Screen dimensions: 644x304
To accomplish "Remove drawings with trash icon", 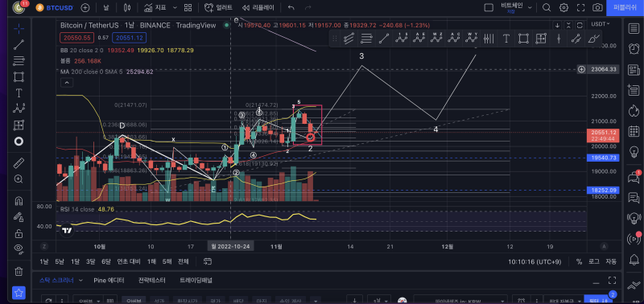I will point(19,271).
